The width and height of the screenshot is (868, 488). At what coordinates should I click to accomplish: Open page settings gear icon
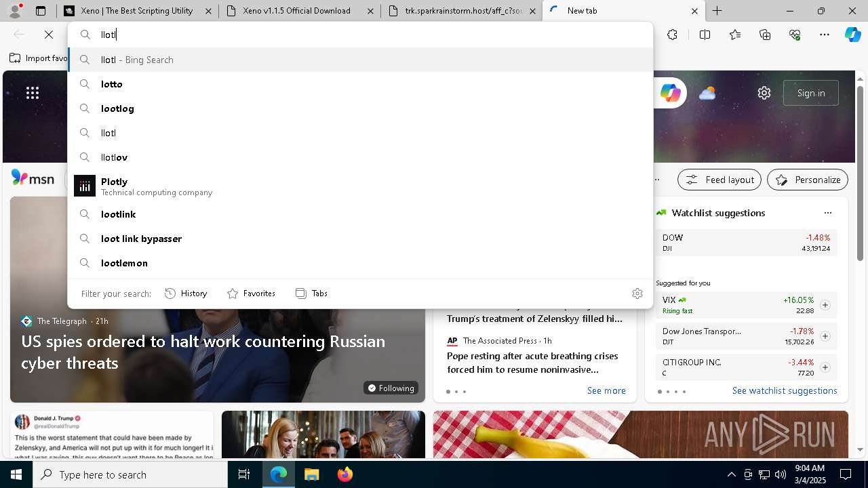764,93
